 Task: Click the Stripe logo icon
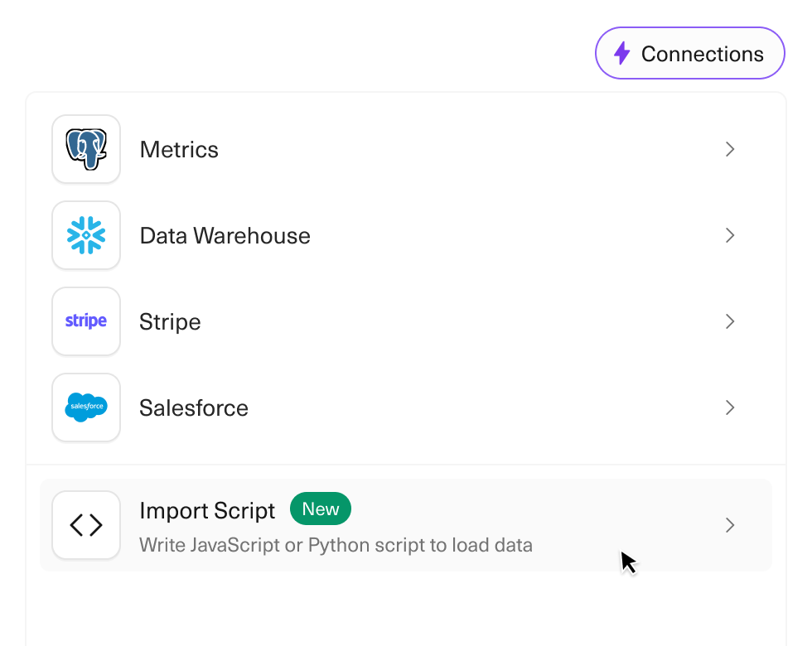[x=86, y=321]
